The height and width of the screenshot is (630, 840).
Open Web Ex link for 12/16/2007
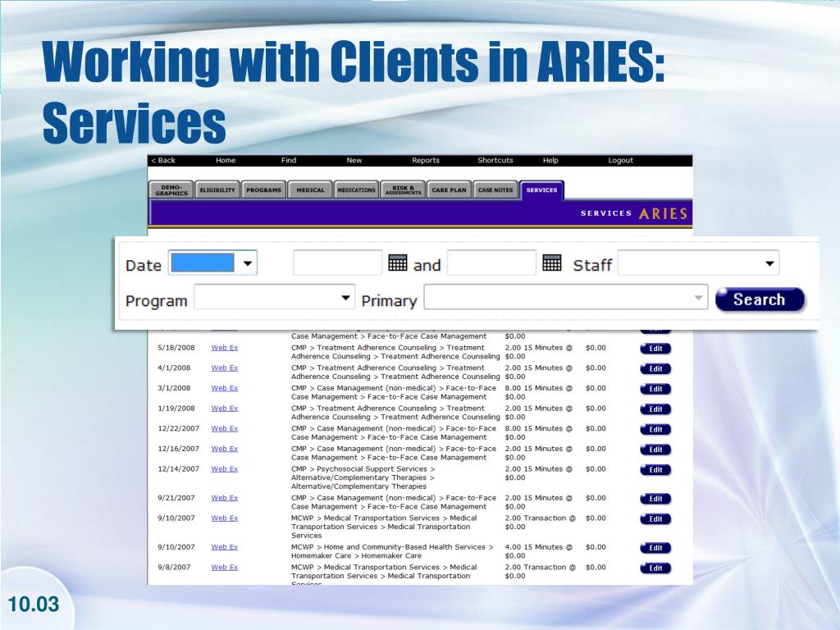[x=225, y=449]
